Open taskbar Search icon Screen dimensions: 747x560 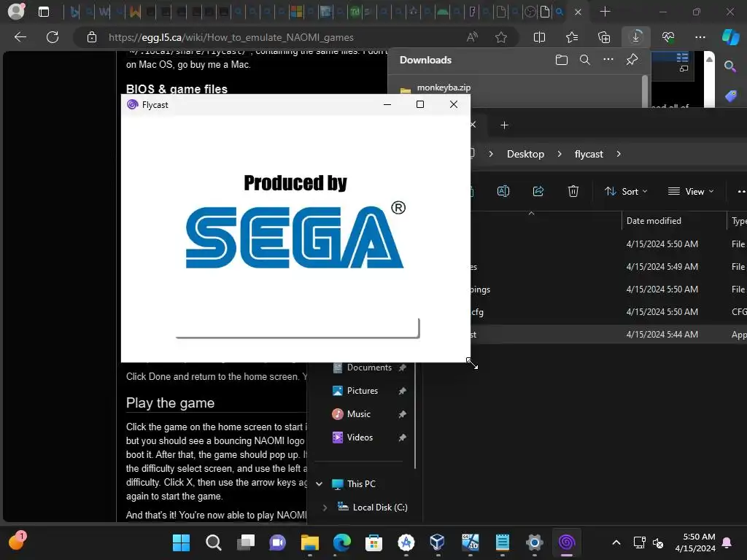(214, 542)
